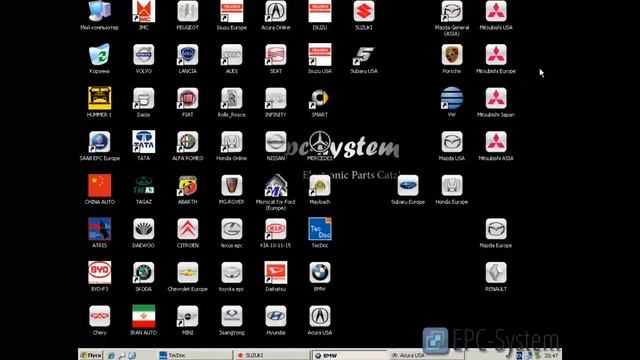Select the NISSAN desktop icon
The width and height of the screenshot is (640, 360).
point(276,142)
